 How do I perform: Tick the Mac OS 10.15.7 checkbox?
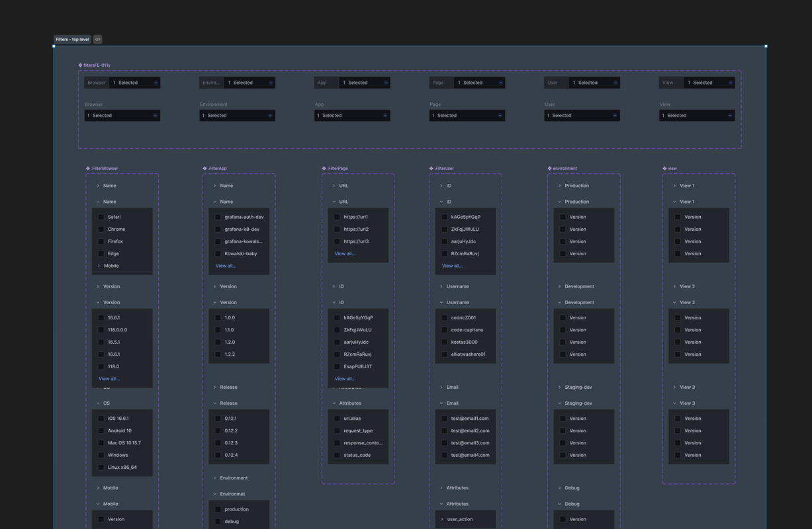(x=101, y=443)
